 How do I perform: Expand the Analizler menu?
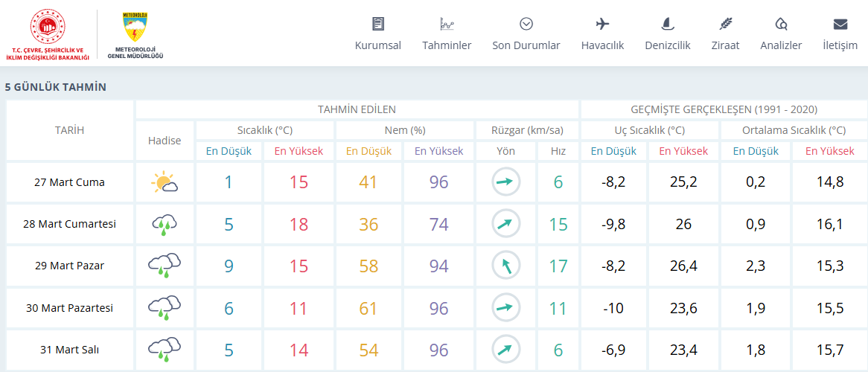(781, 34)
